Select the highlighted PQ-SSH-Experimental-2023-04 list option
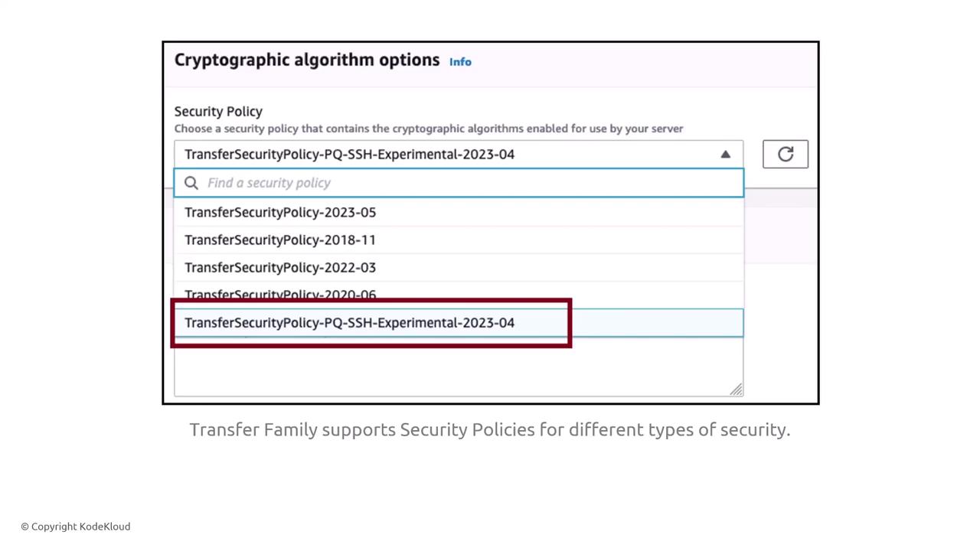 [349, 323]
